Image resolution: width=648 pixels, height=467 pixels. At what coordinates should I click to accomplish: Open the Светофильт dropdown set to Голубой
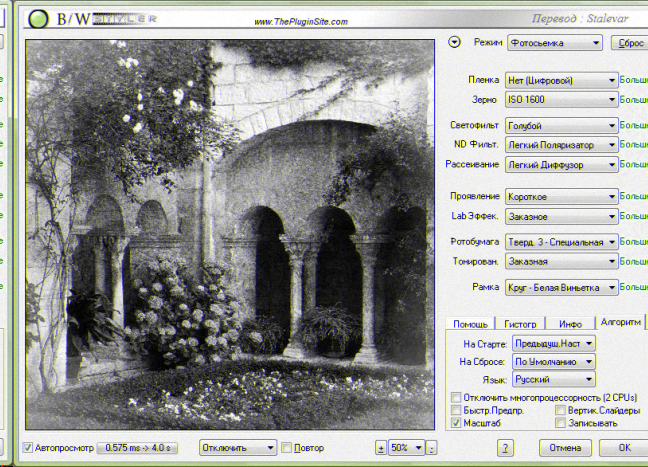[x=561, y=126]
